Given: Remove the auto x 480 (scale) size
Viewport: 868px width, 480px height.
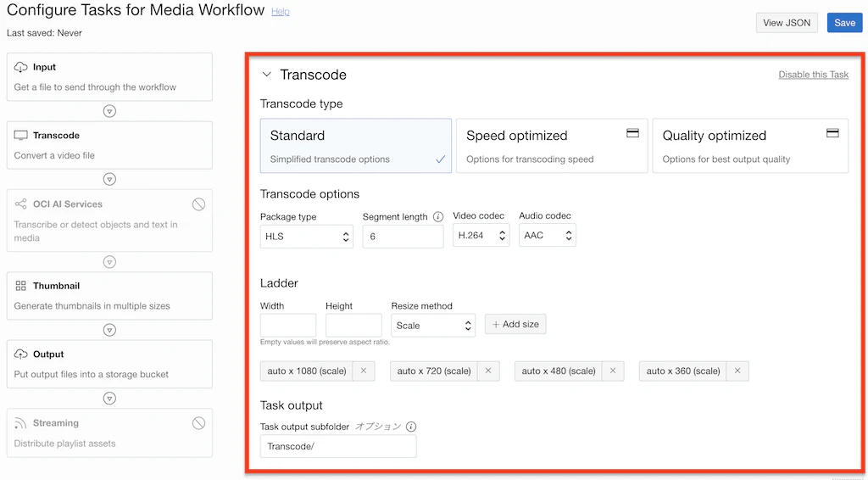Looking at the screenshot, I should 613,371.
